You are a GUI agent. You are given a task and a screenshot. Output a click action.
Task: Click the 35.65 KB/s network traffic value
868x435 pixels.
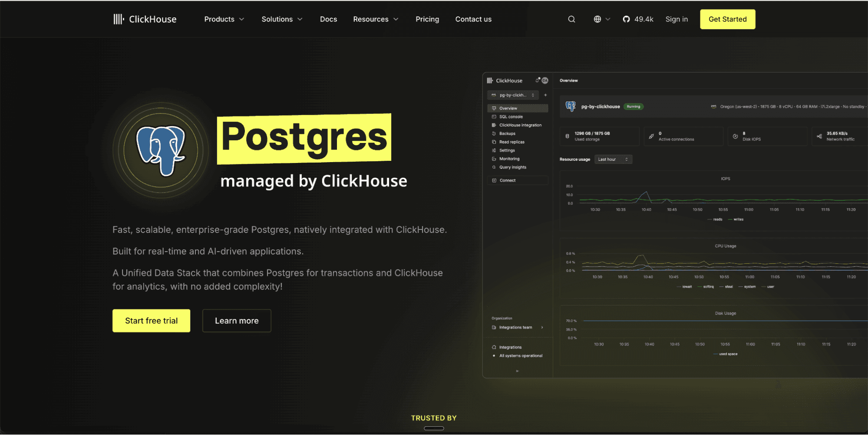pos(837,133)
